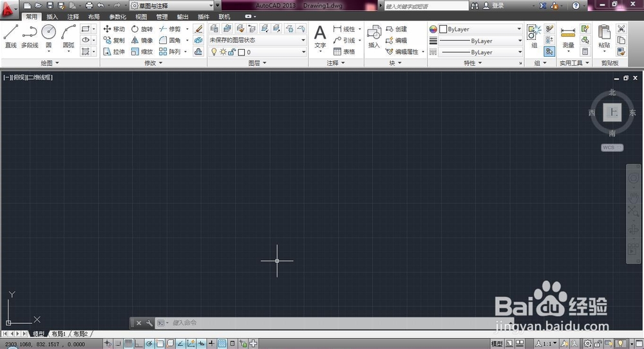The image size is (644, 349).
Task: Switch to the View (视图) ribbon tab
Action: pos(141,17)
